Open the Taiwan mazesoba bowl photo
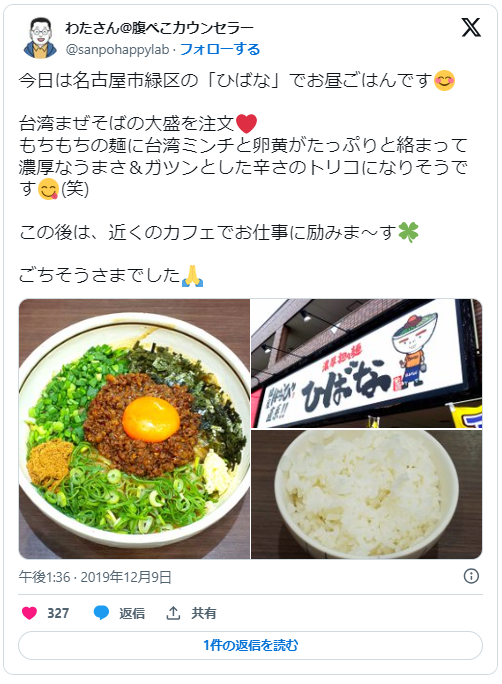Screen dimensions: 502x684 134,429
